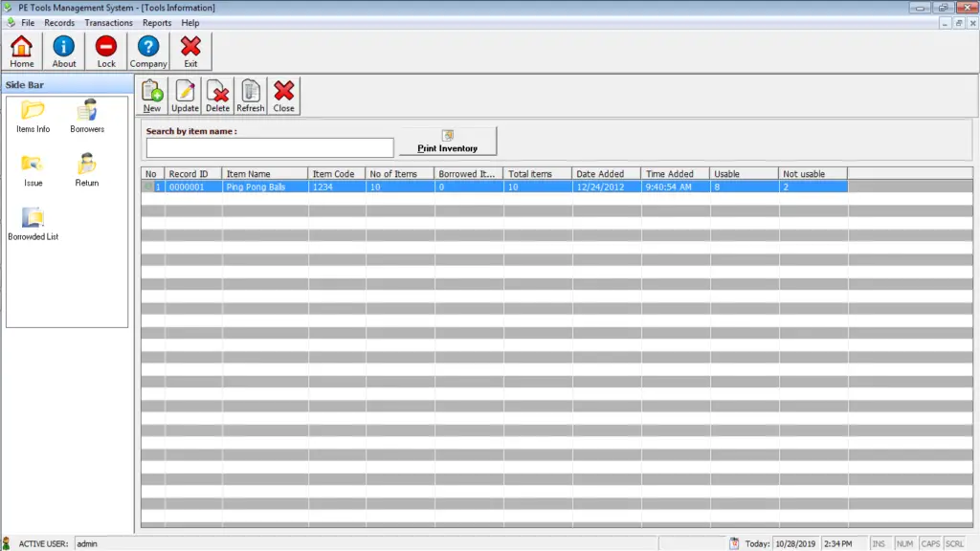Open the Records menu
The width and height of the screenshot is (980, 551).
click(59, 22)
